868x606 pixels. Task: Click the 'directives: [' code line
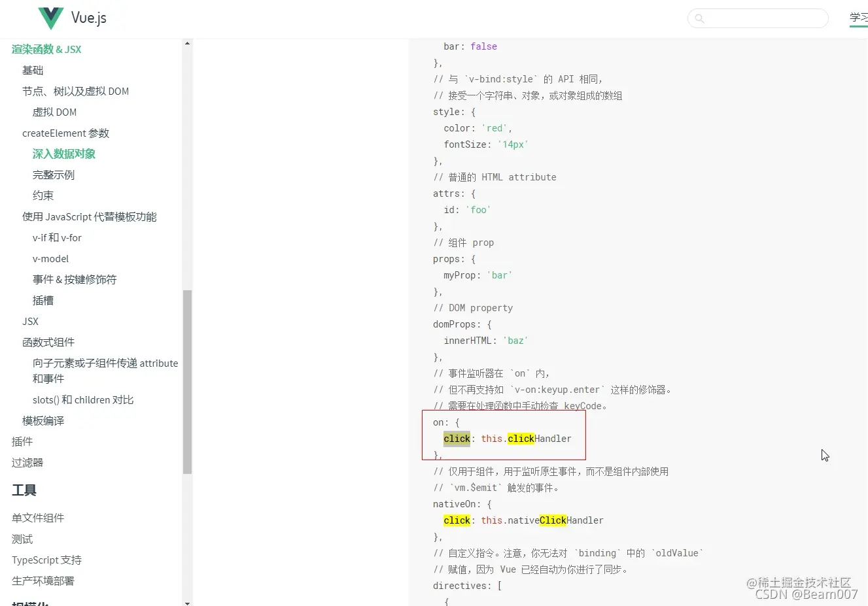point(468,586)
